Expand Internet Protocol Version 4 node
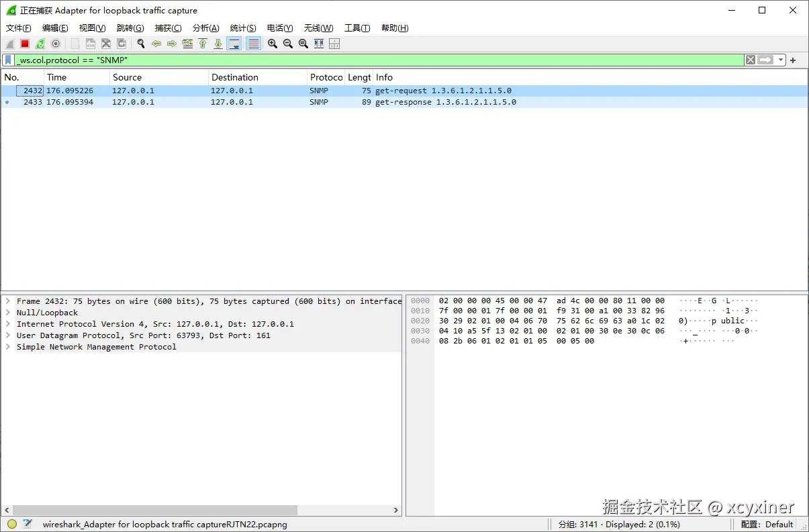Screen dimensions: 809x532 click(8, 324)
